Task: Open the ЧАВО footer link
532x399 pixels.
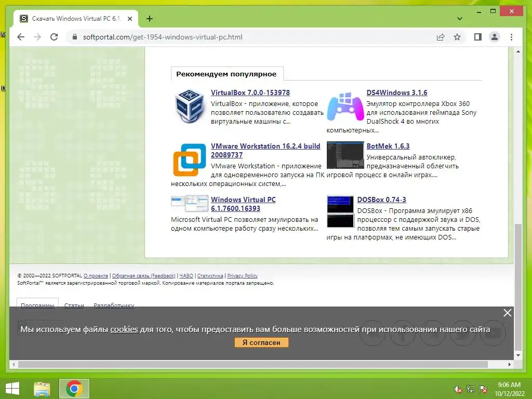Action: tap(187, 276)
